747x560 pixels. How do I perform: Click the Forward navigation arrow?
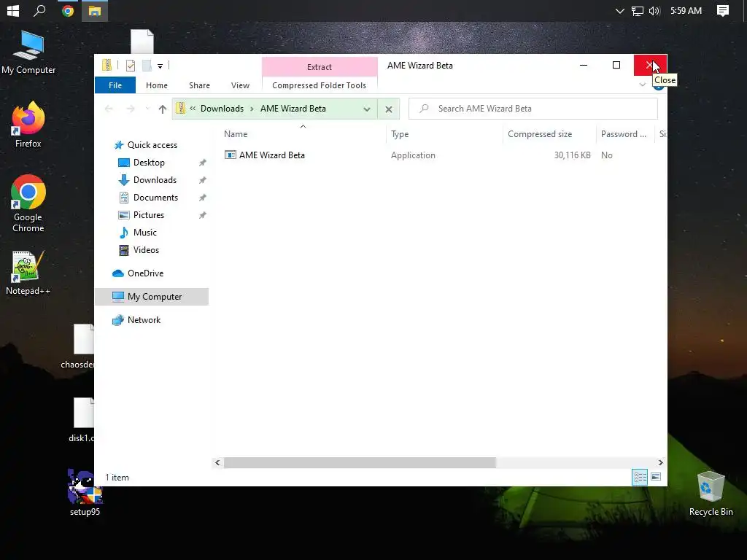130,109
